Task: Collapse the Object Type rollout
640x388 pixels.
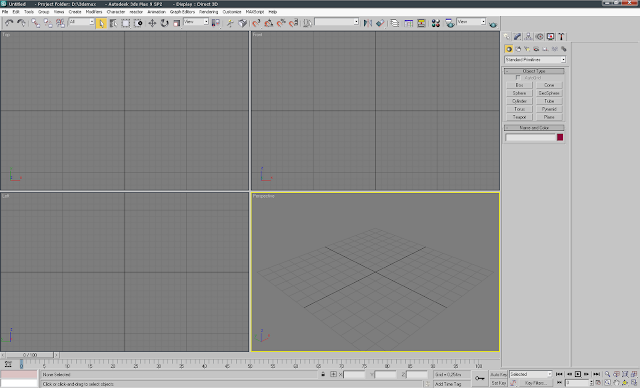Action: [x=534, y=71]
